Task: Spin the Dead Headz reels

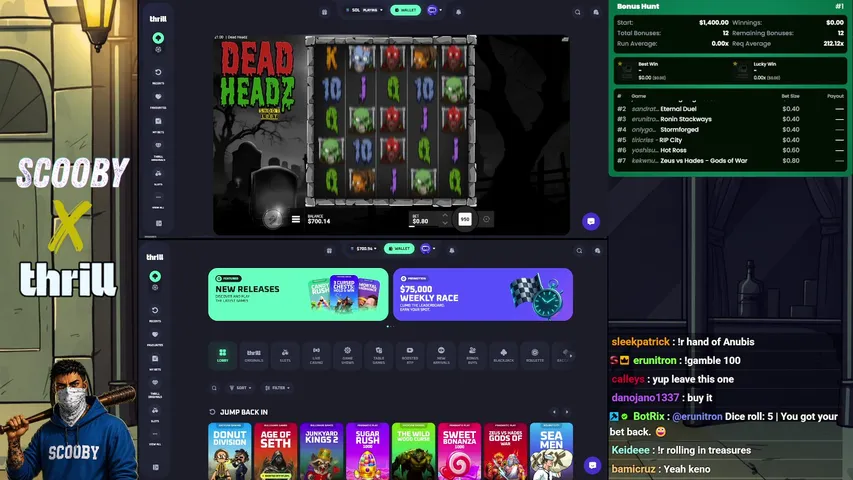Action: coord(465,219)
